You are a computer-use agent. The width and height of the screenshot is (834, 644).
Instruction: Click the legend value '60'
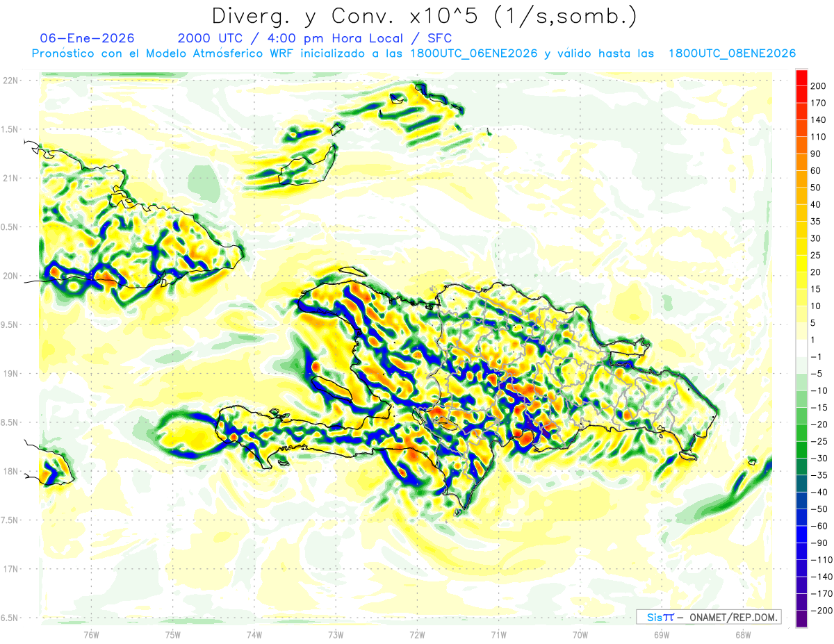coord(817,170)
